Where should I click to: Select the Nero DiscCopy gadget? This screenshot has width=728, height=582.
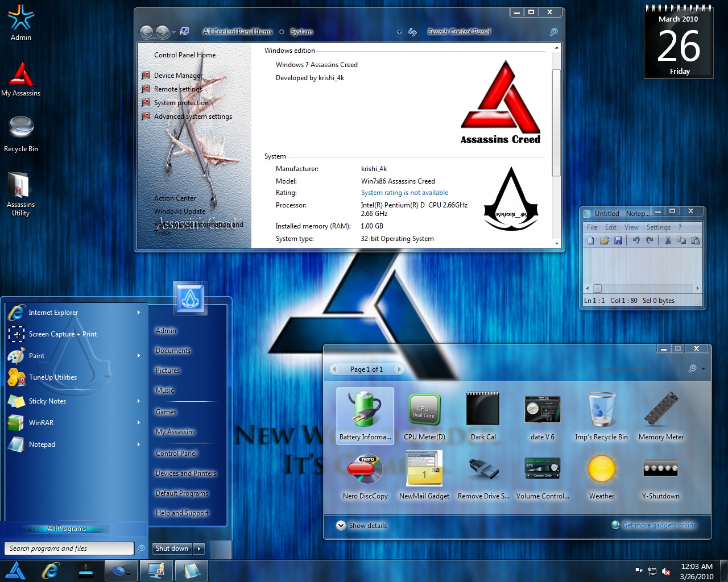(365, 475)
